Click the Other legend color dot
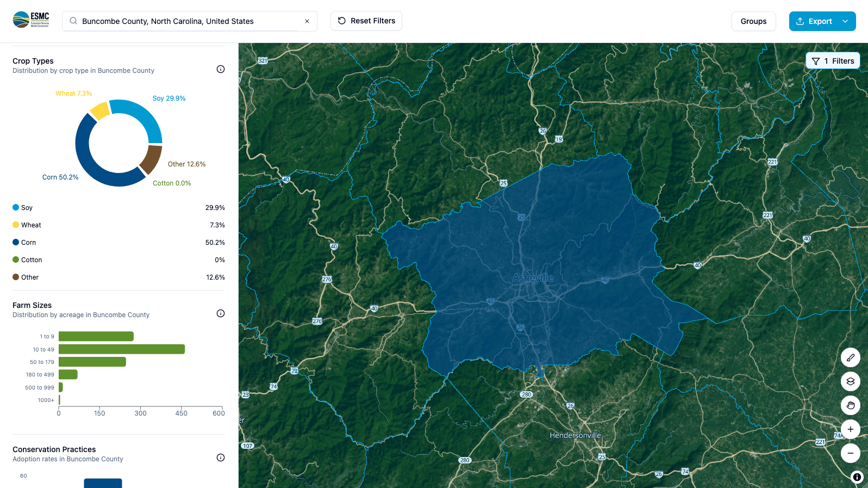 (16, 277)
